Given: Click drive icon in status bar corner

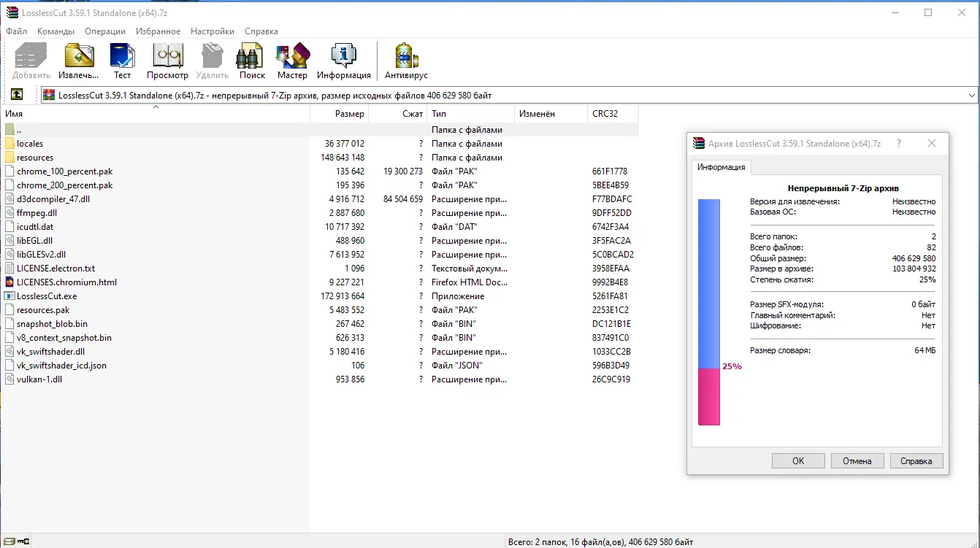Looking at the screenshot, I should click(x=9, y=541).
